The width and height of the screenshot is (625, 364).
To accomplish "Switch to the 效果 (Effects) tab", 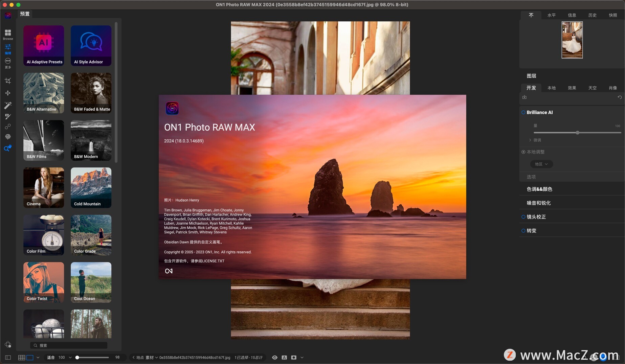I will click(x=572, y=88).
